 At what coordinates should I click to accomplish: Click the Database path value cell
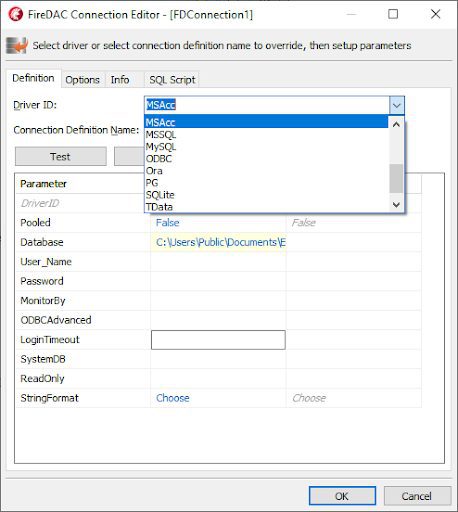218,242
